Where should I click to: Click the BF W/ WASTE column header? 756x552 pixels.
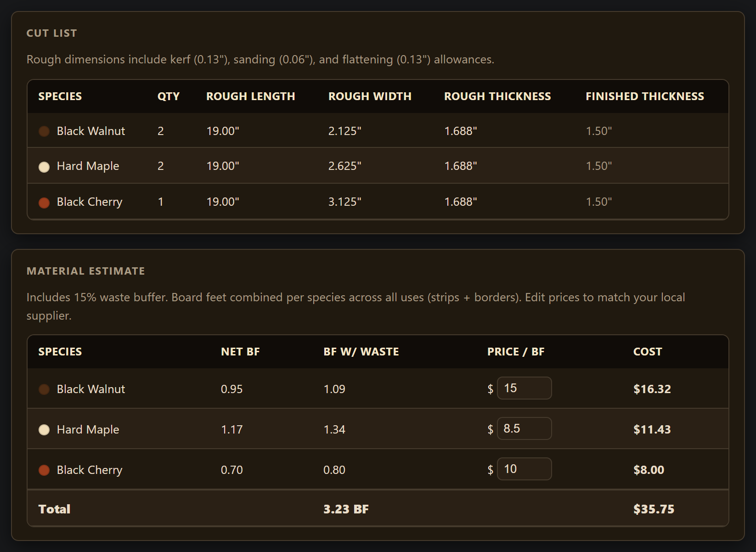(361, 352)
